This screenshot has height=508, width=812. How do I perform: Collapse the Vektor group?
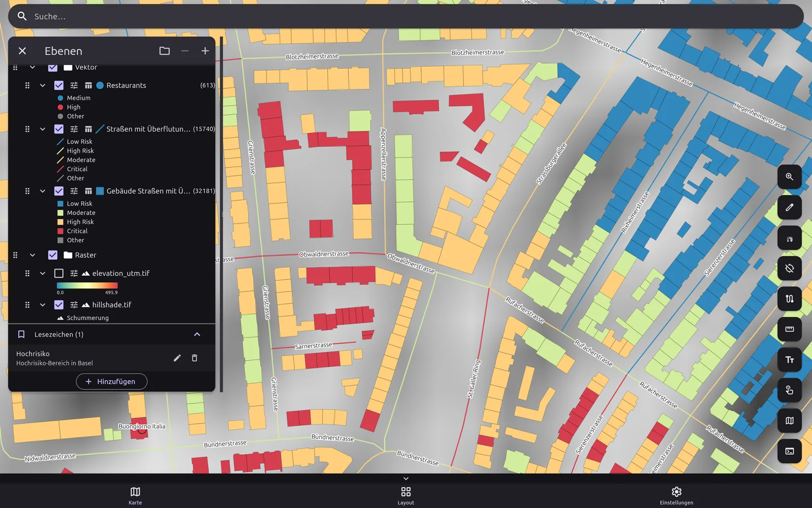(x=32, y=67)
